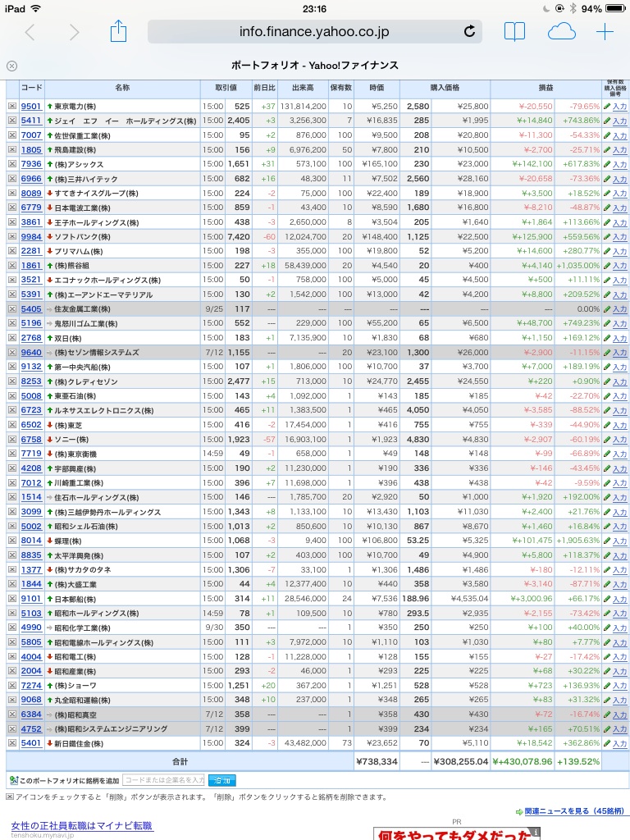The width and height of the screenshot is (630, 840).
Task: Tap Safari back arrow
Action: (30, 32)
